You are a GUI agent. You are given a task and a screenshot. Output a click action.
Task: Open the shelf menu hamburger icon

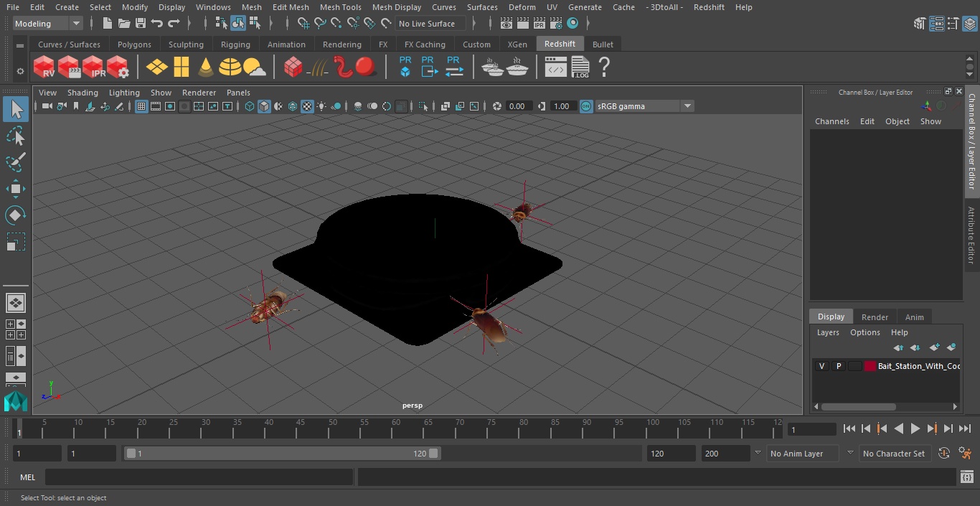point(20,44)
